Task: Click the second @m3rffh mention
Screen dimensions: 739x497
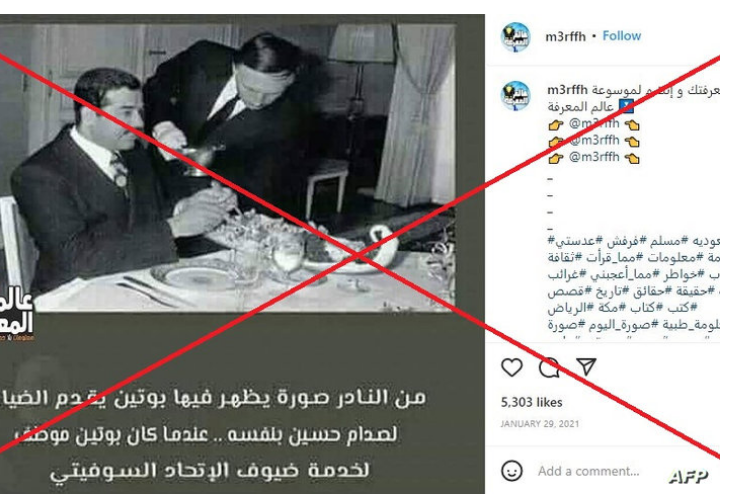Action: pyautogui.click(x=594, y=140)
